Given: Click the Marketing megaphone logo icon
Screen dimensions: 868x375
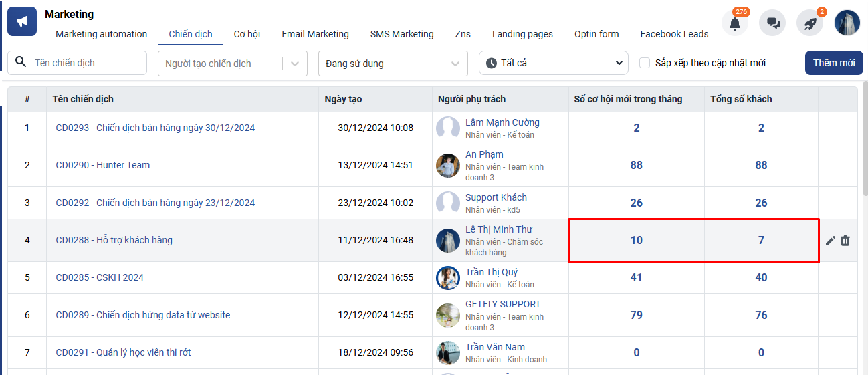Looking at the screenshot, I should click(22, 22).
